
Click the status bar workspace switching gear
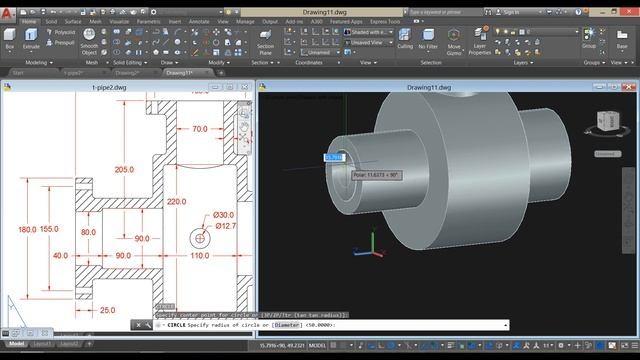pos(561,346)
